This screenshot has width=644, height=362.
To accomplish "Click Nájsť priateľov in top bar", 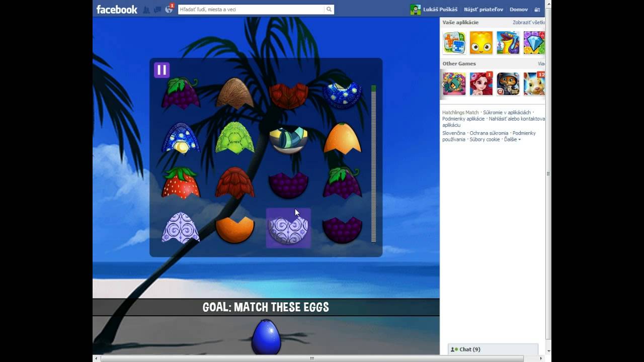I will (x=484, y=10).
